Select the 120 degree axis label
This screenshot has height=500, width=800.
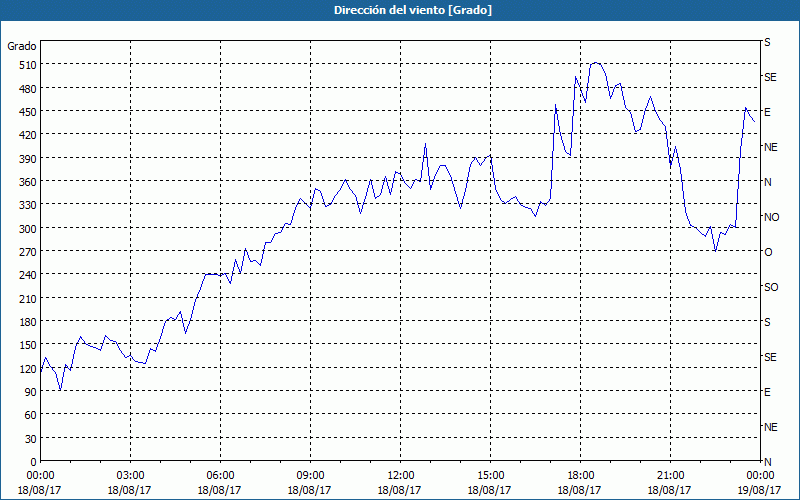28,369
